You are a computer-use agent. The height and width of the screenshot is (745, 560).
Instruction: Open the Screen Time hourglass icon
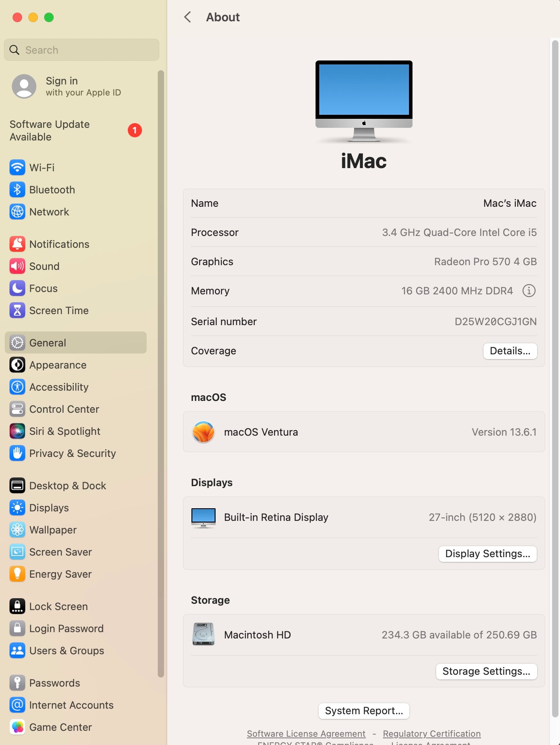[x=17, y=311]
